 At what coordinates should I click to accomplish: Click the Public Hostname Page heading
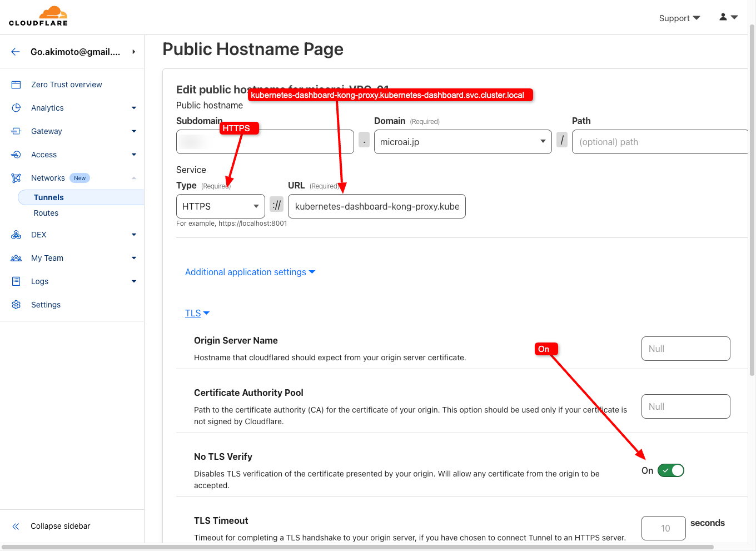tap(253, 49)
